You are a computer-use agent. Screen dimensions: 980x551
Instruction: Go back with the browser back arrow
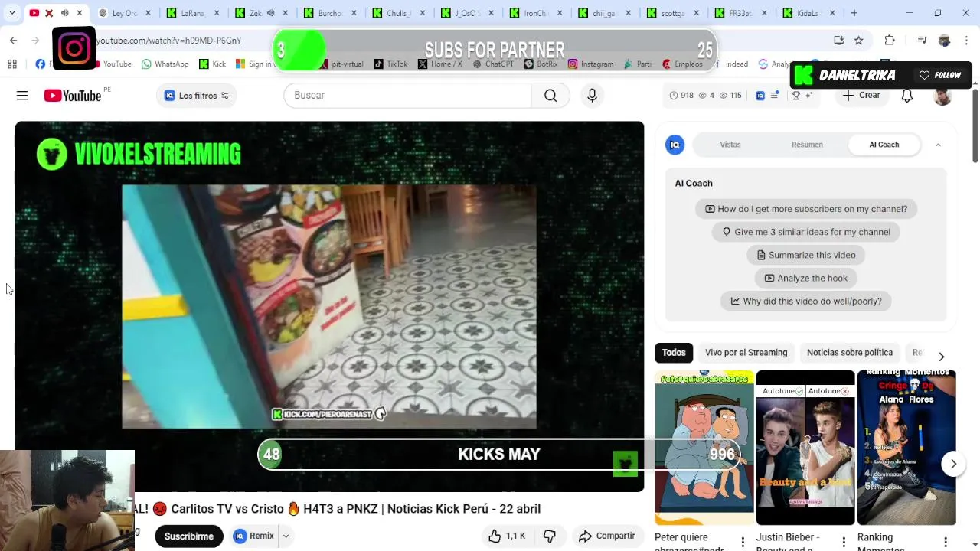point(13,41)
